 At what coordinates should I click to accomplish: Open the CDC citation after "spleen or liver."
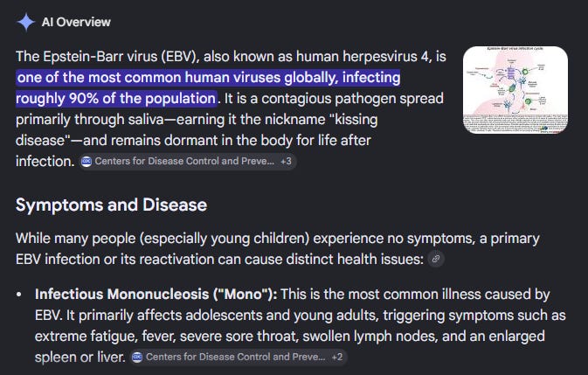point(239,357)
